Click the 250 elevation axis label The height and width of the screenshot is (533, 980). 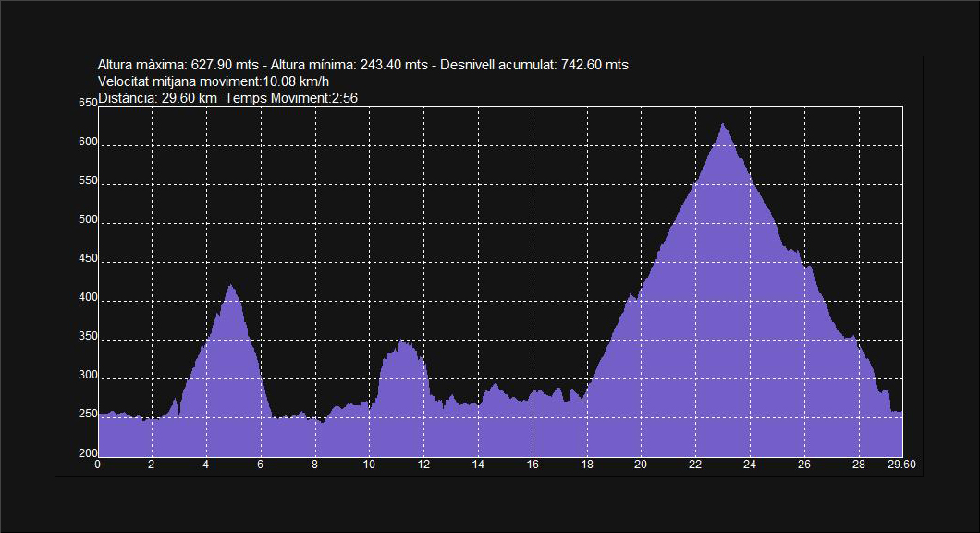tap(88, 414)
